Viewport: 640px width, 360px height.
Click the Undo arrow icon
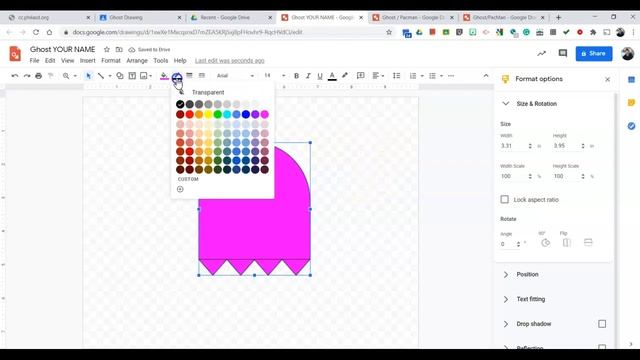tap(15, 76)
